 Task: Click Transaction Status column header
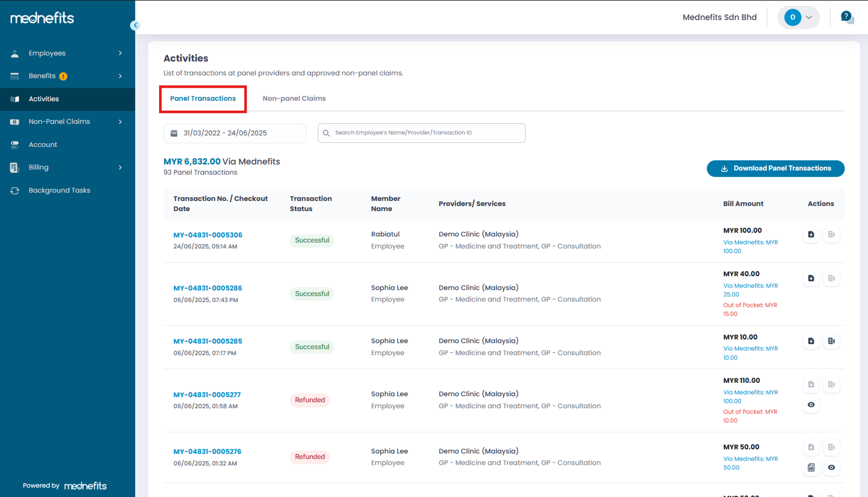(311, 204)
